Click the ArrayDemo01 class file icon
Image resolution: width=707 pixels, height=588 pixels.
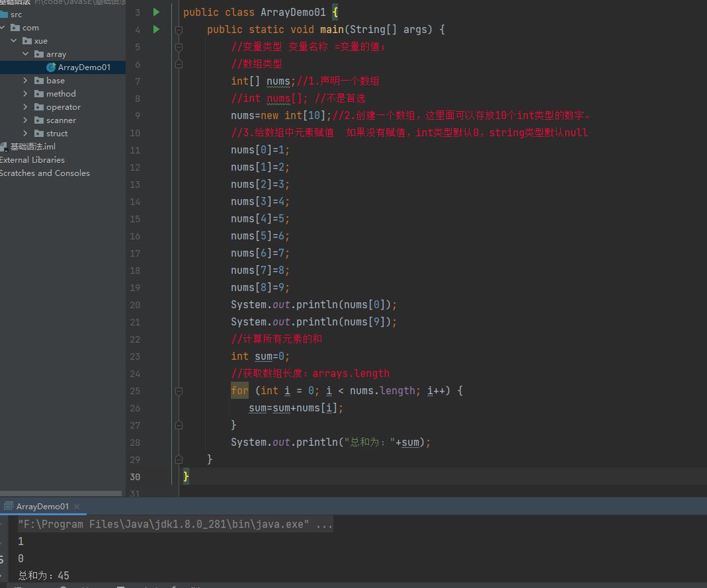coord(51,67)
